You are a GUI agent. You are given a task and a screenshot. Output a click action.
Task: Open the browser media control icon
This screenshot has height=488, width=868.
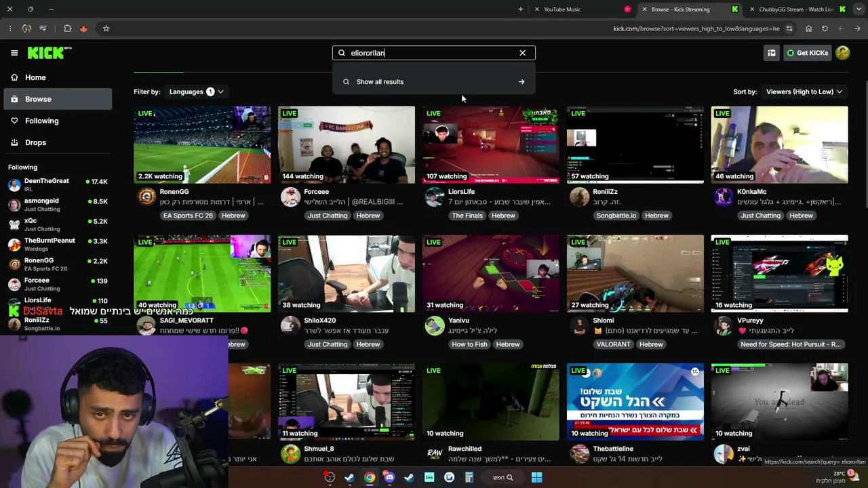(43, 28)
